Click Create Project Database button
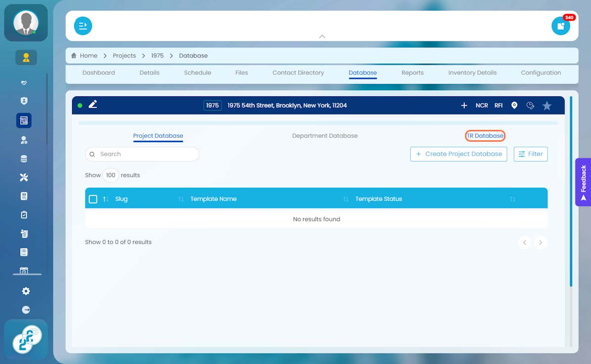This screenshot has width=591, height=364. click(459, 154)
